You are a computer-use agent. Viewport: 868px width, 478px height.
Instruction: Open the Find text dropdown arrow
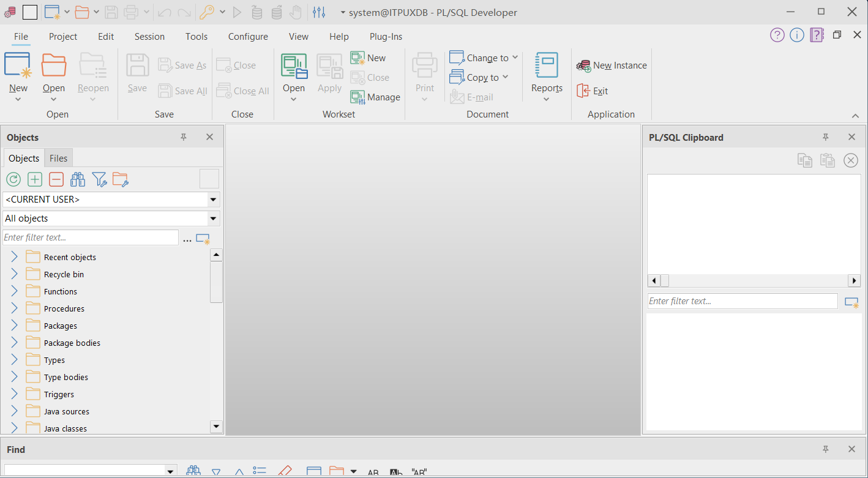pyautogui.click(x=170, y=471)
